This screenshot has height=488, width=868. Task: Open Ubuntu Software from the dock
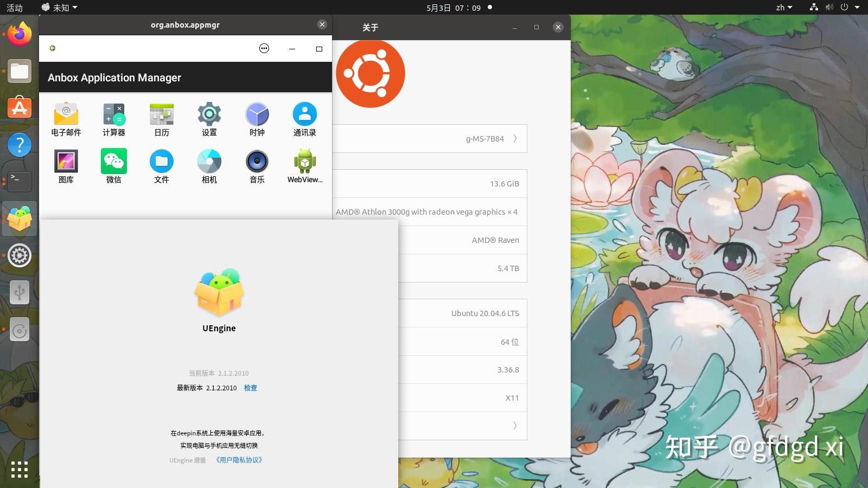(20, 108)
